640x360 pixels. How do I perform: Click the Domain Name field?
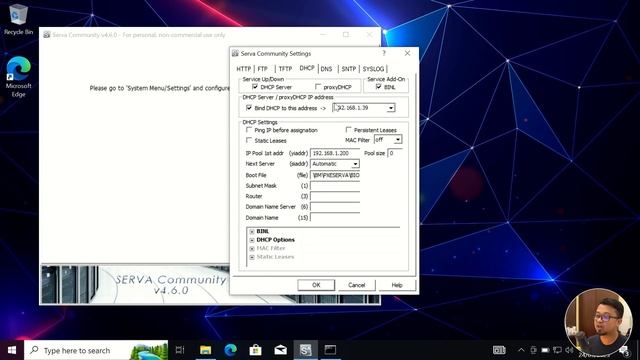point(335,218)
